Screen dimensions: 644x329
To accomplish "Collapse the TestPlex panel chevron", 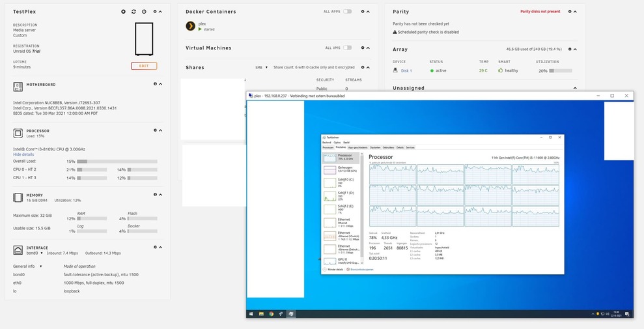I will (160, 12).
